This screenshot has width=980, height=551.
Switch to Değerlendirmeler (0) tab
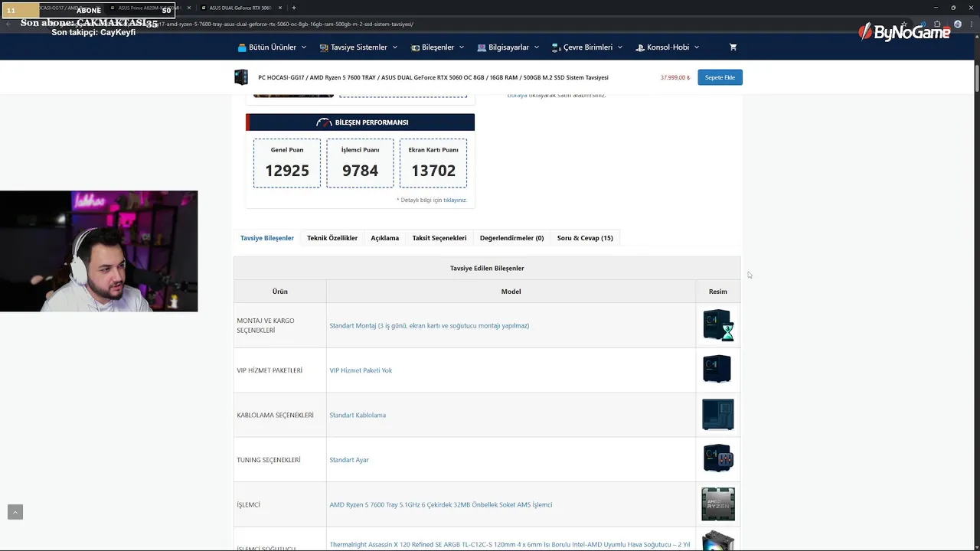pyautogui.click(x=511, y=238)
